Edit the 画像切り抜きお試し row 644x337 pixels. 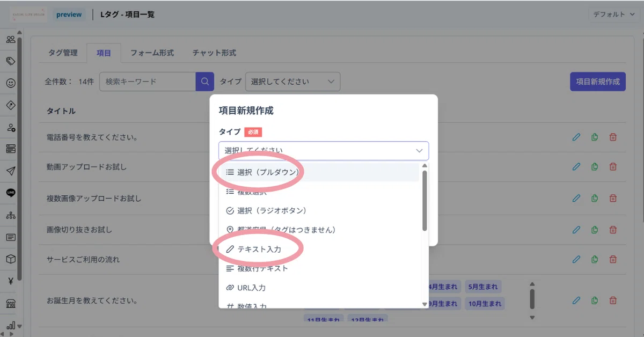pos(576,230)
